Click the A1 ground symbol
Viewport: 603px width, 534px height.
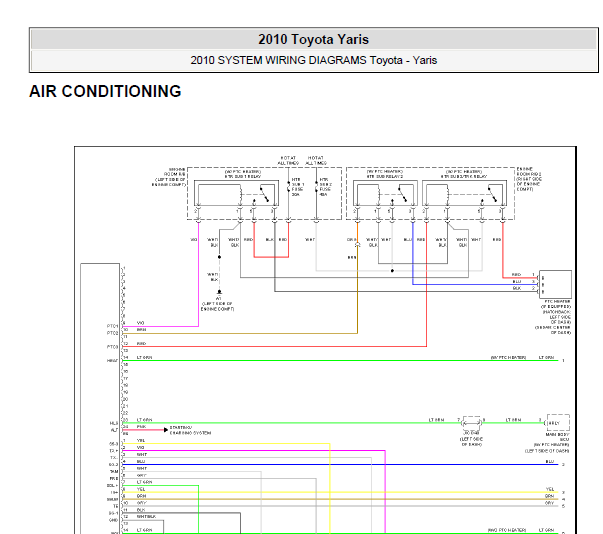[x=219, y=292]
